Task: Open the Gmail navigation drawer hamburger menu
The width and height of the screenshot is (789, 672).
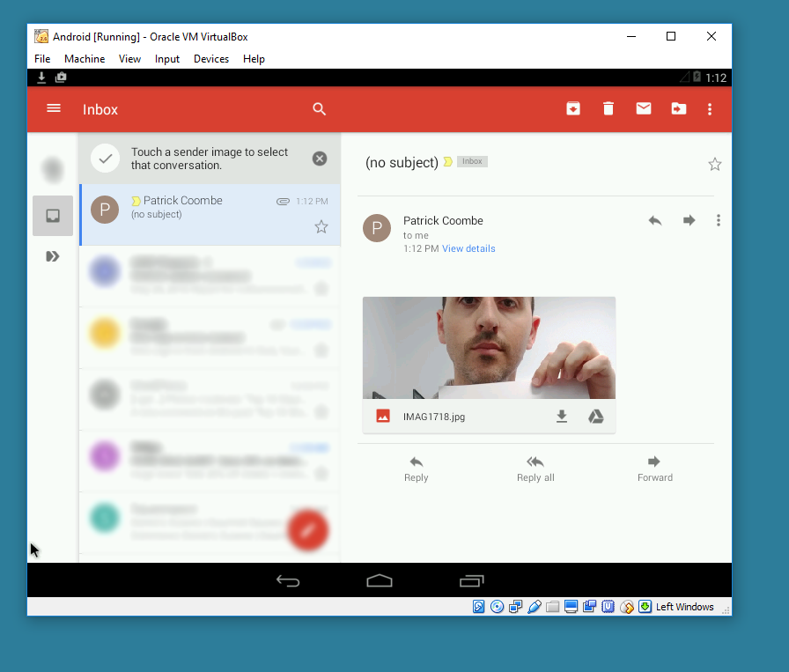Action: click(54, 108)
